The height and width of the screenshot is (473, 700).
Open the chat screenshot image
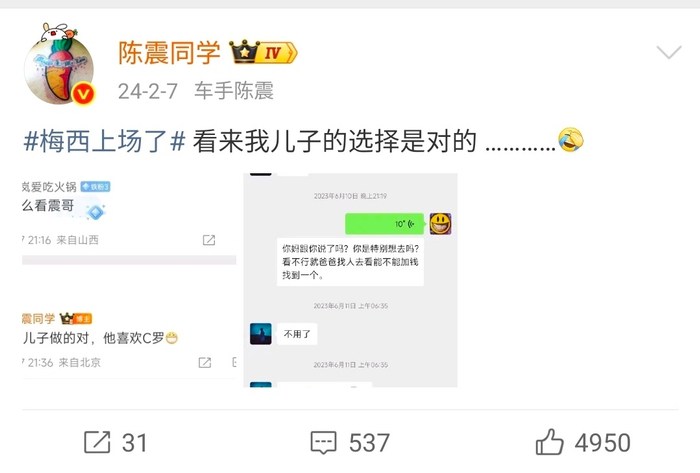click(x=350, y=280)
